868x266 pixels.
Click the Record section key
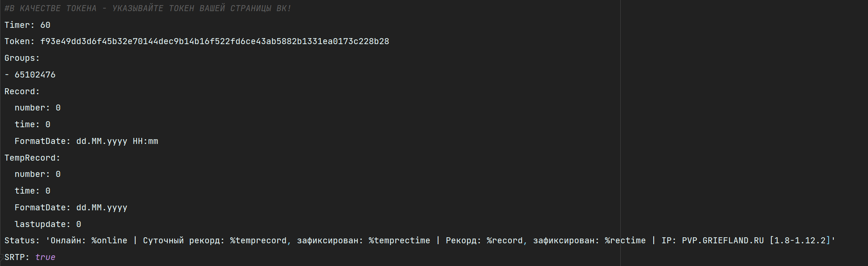coord(21,92)
